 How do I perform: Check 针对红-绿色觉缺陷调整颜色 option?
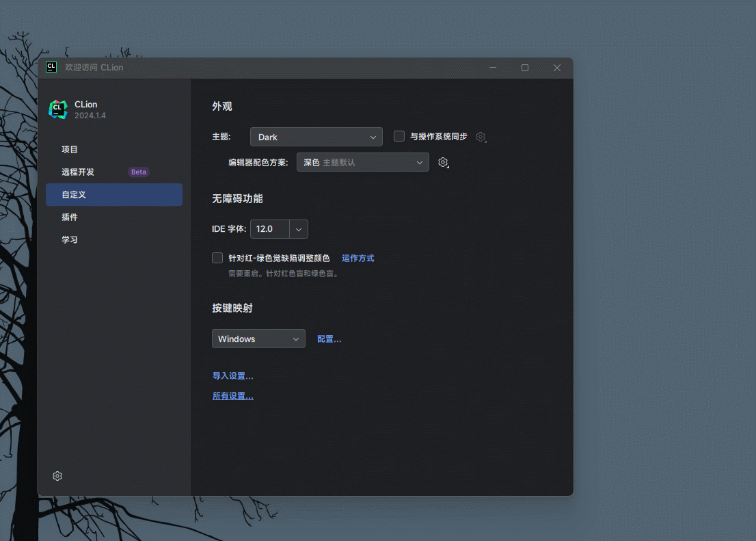click(x=217, y=258)
